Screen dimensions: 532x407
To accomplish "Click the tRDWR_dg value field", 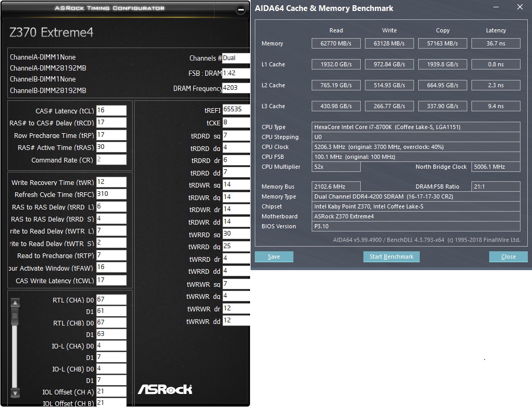I will click(x=236, y=197).
